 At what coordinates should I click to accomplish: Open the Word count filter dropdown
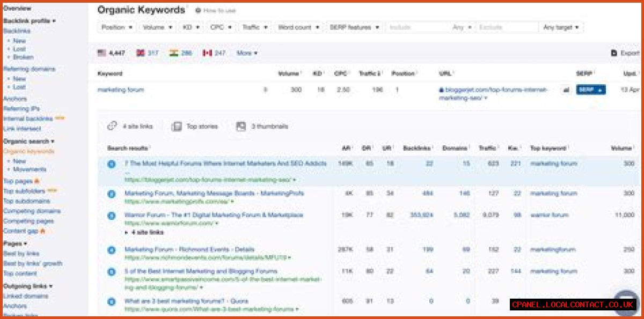click(x=298, y=27)
